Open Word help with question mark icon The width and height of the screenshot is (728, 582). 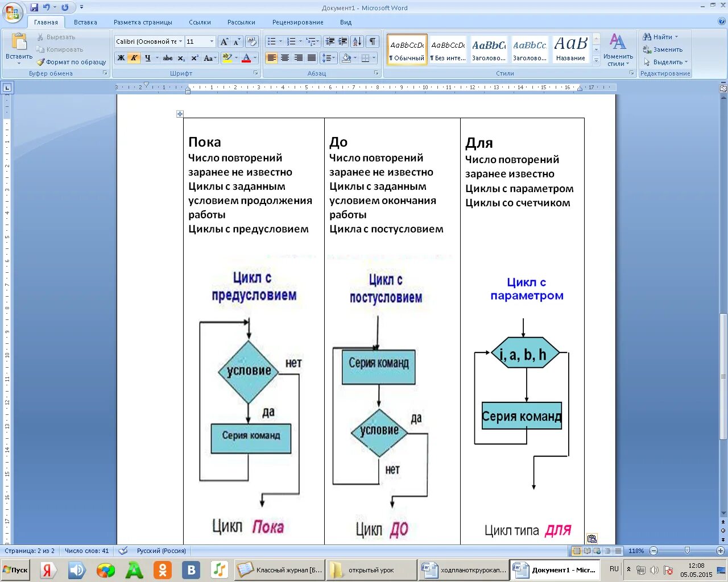(722, 22)
